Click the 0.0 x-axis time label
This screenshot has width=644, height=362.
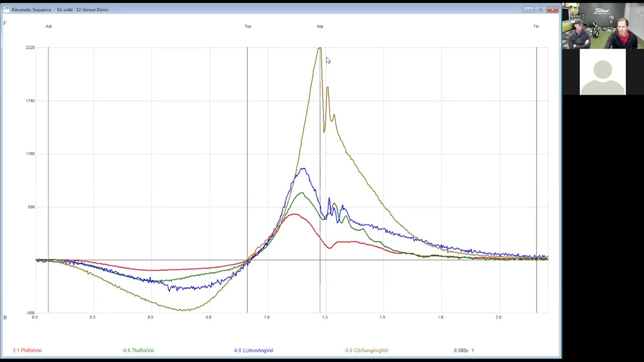[35, 317]
